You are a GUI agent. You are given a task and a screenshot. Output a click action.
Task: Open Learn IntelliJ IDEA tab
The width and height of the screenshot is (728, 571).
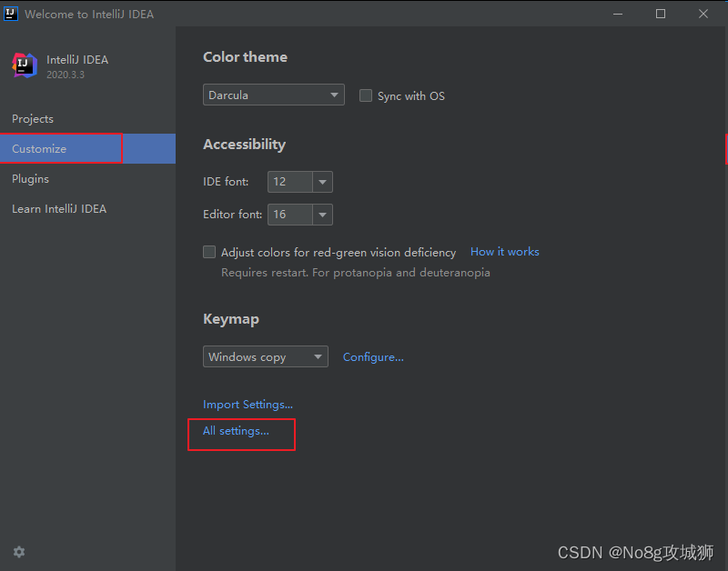[87, 209]
